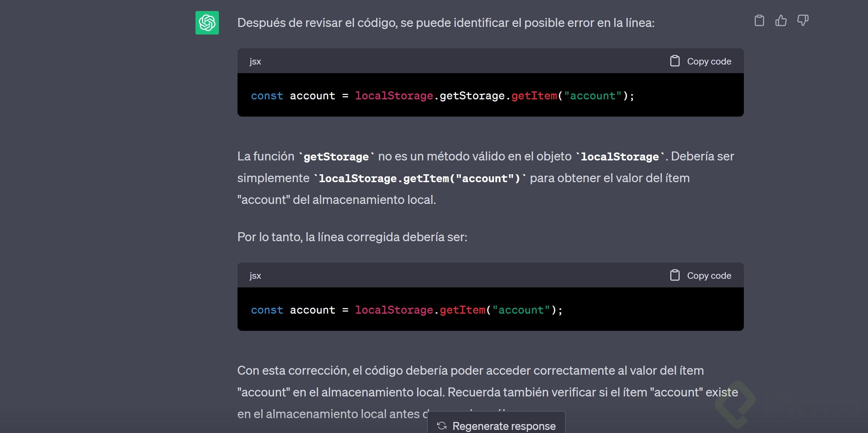Click inline `localStorage.getItem("account")` in the paragraph
868x433 pixels.
click(419, 178)
